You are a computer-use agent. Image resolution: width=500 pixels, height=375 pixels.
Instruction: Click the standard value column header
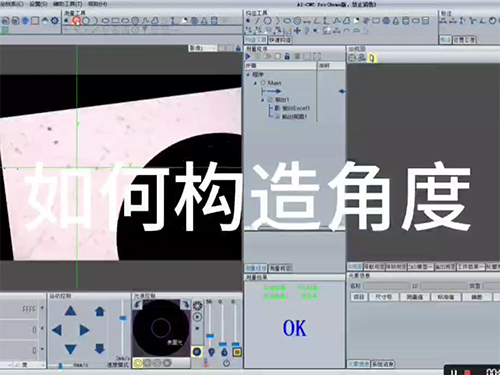[x=446, y=297]
